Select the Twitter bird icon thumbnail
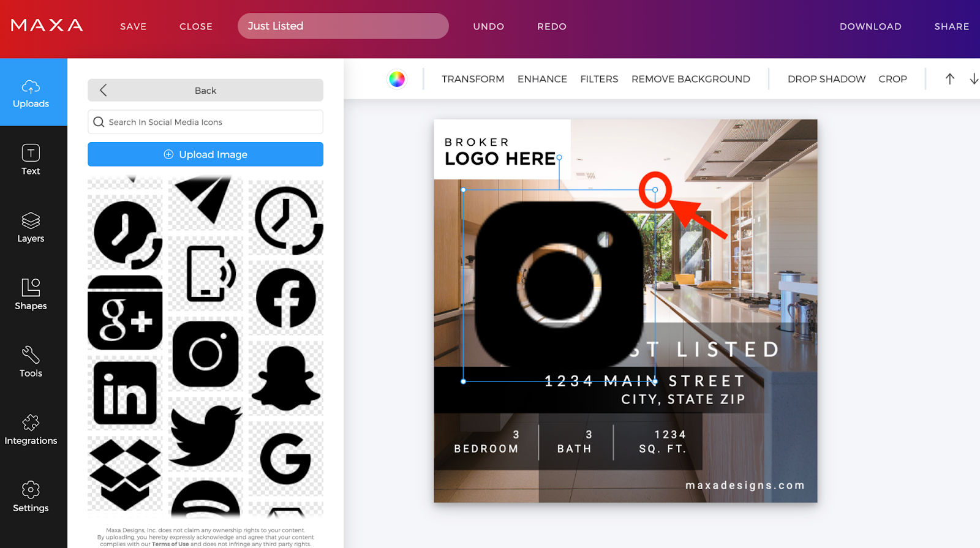 205,435
